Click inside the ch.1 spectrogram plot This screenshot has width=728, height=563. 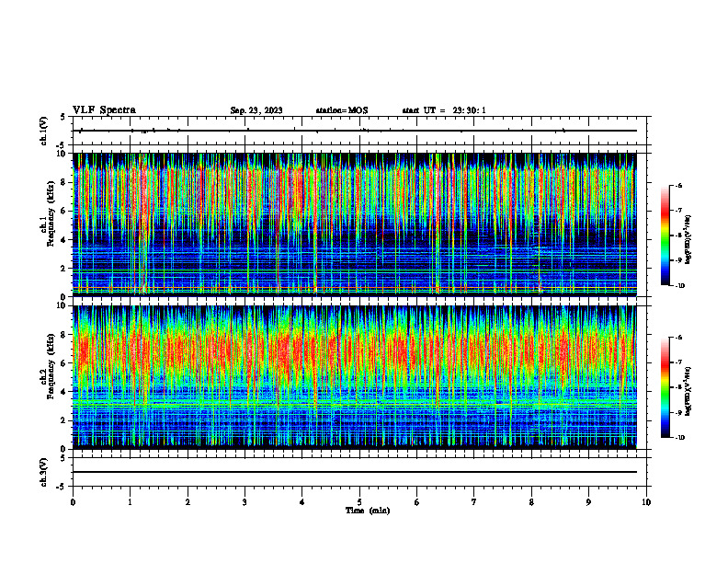coord(355,224)
